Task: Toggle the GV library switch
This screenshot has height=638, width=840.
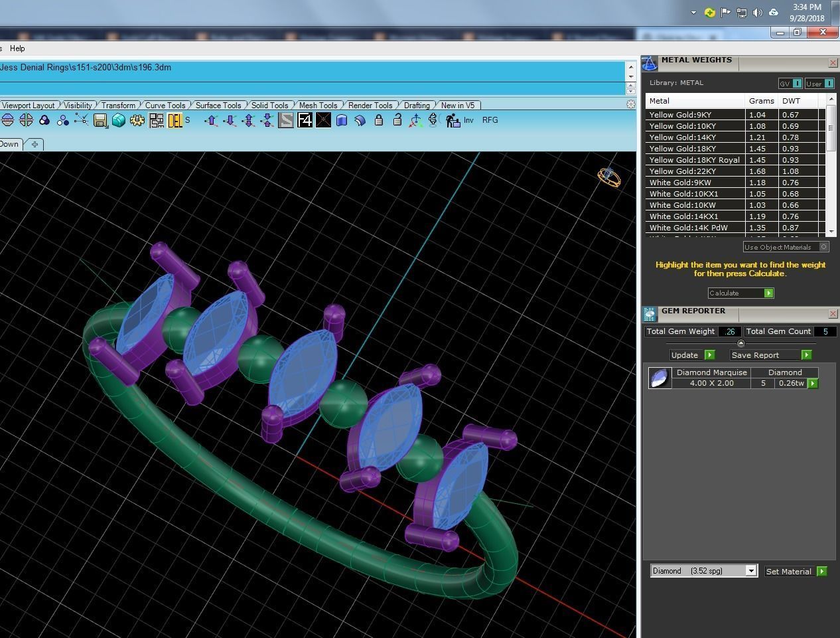Action: point(790,83)
